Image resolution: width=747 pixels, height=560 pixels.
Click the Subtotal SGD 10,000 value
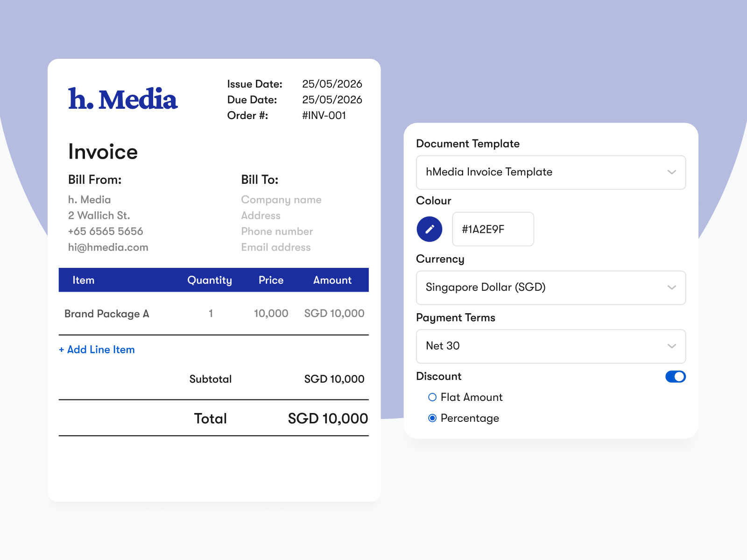pos(334,379)
